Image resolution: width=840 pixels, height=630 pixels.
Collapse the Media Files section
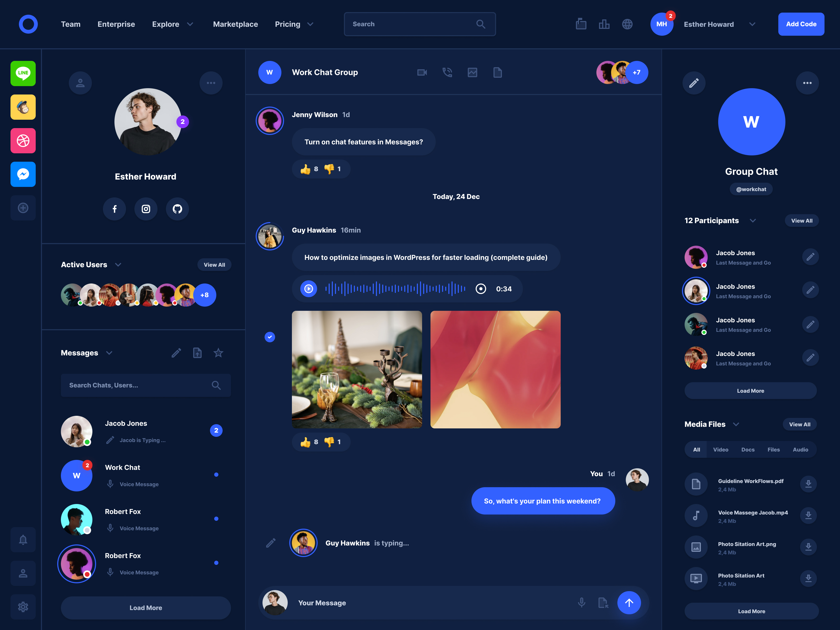click(736, 424)
